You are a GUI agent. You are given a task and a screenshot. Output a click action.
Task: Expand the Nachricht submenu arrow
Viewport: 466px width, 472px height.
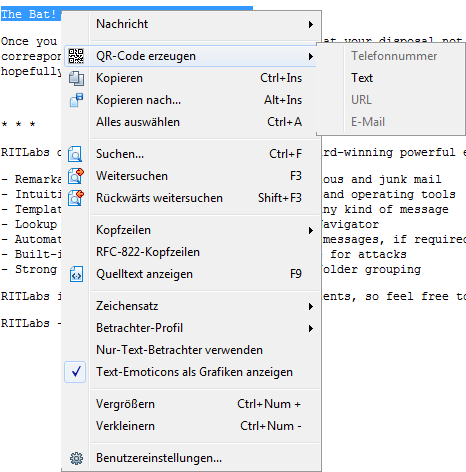pyautogui.click(x=311, y=24)
